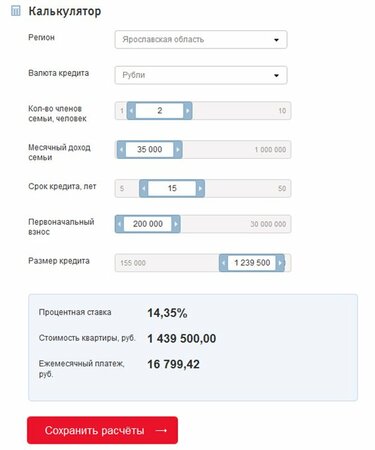Increase family members count with right arrow
The width and height of the screenshot is (375, 450).
[188, 111]
